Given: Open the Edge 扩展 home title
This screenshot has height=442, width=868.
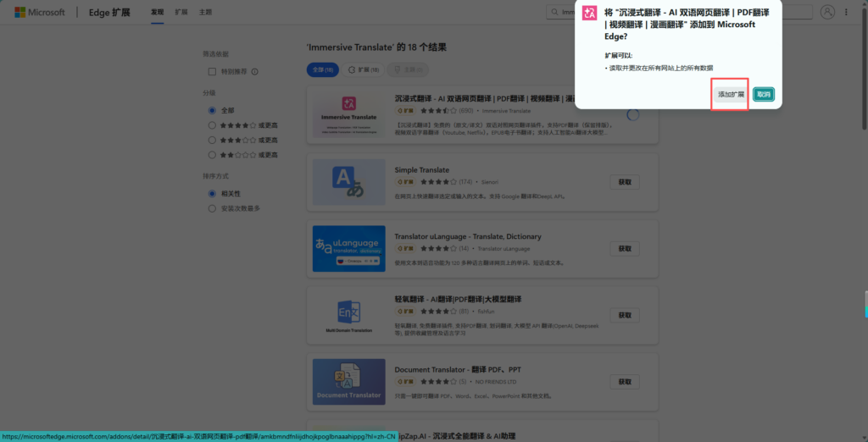Looking at the screenshot, I should (x=109, y=12).
